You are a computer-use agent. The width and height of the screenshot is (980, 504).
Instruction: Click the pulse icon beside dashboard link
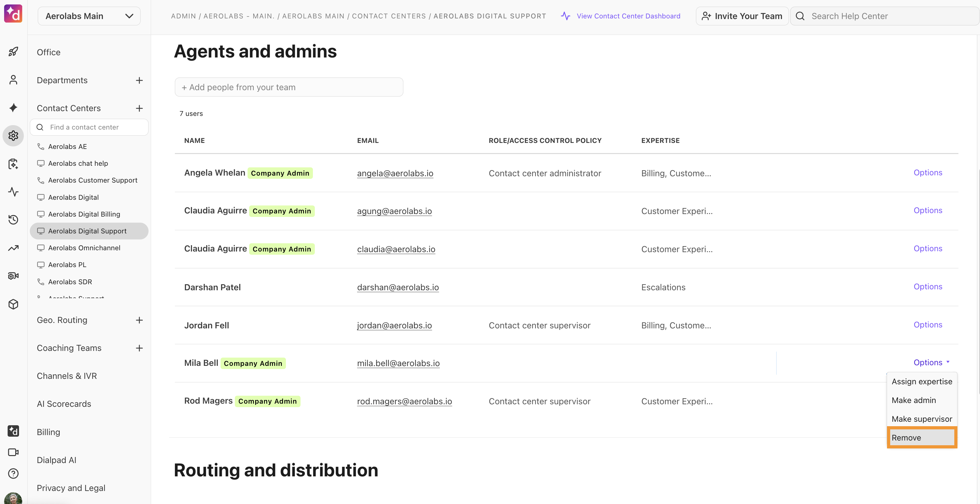point(565,16)
